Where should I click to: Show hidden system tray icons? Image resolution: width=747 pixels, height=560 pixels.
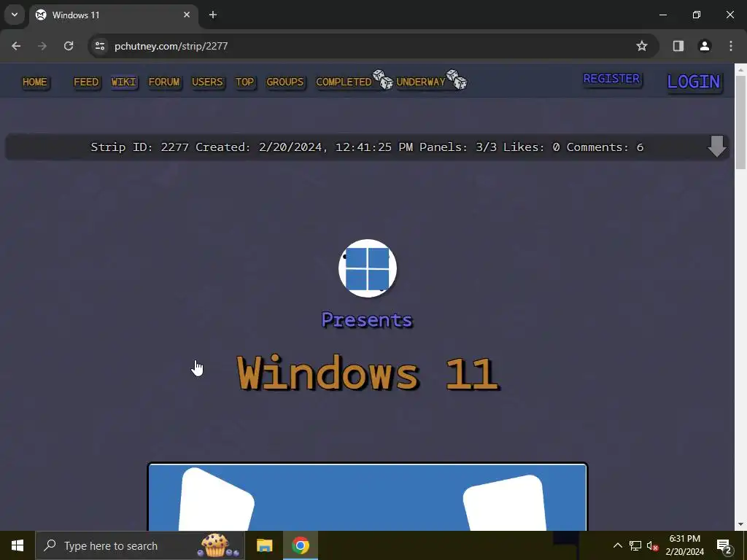pyautogui.click(x=617, y=545)
